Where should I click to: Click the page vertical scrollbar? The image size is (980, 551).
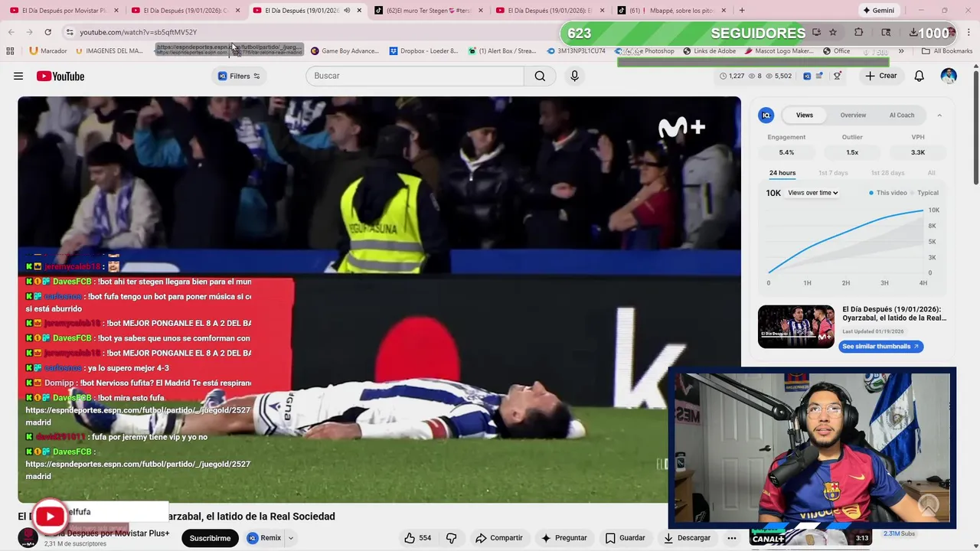point(975,126)
